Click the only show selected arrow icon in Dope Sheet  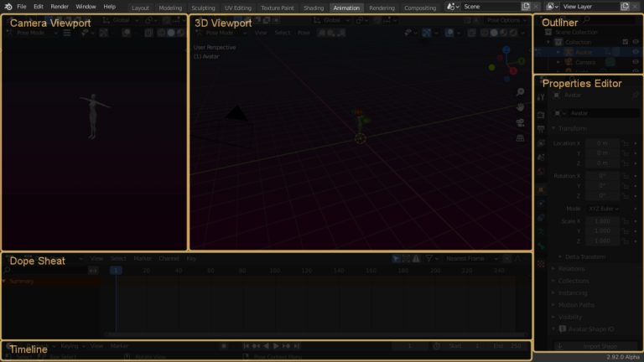click(x=397, y=259)
